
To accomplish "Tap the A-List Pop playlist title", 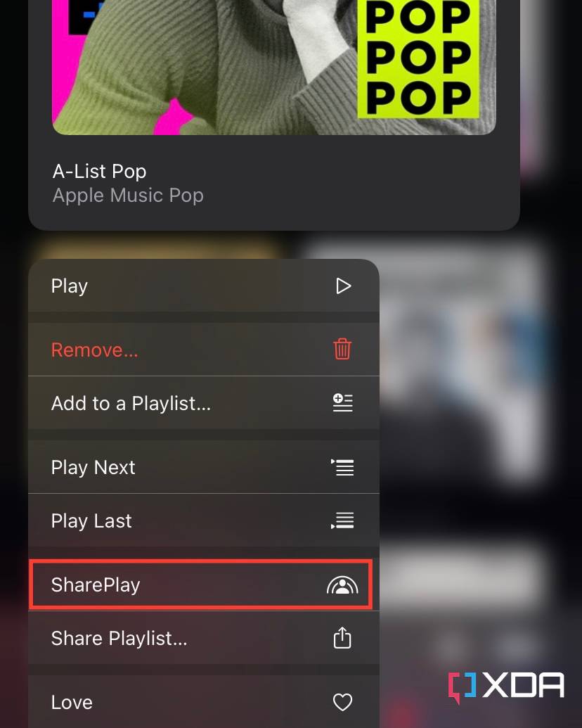I will [x=99, y=172].
